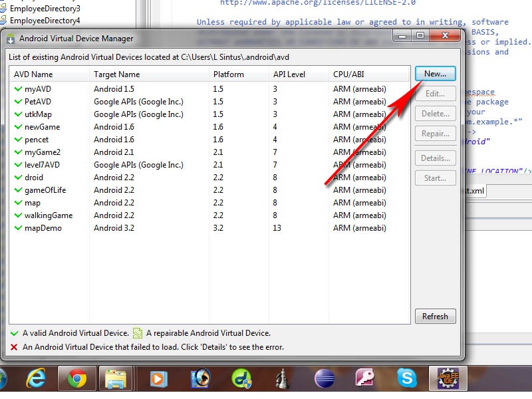Select the level7AVD device
The image size is (532, 399).
[209, 165]
